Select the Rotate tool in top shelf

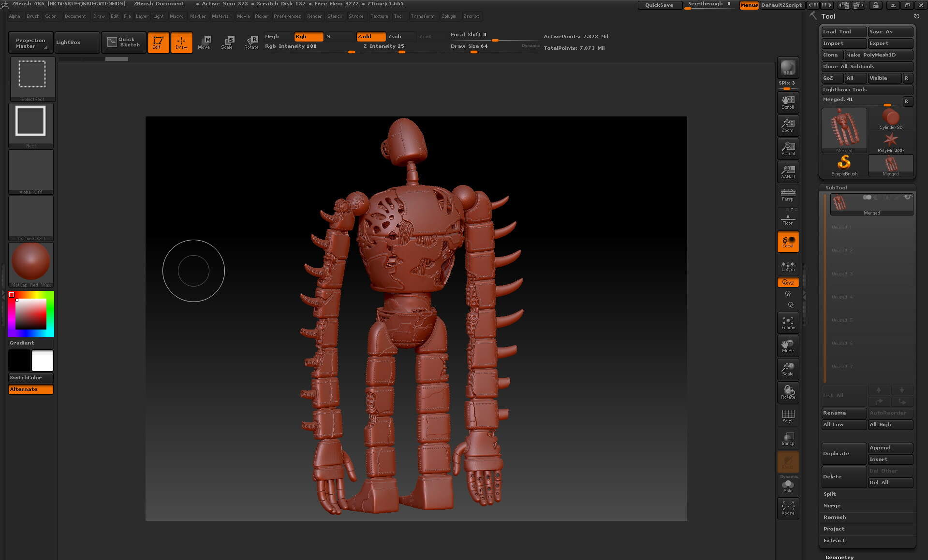[x=251, y=43]
